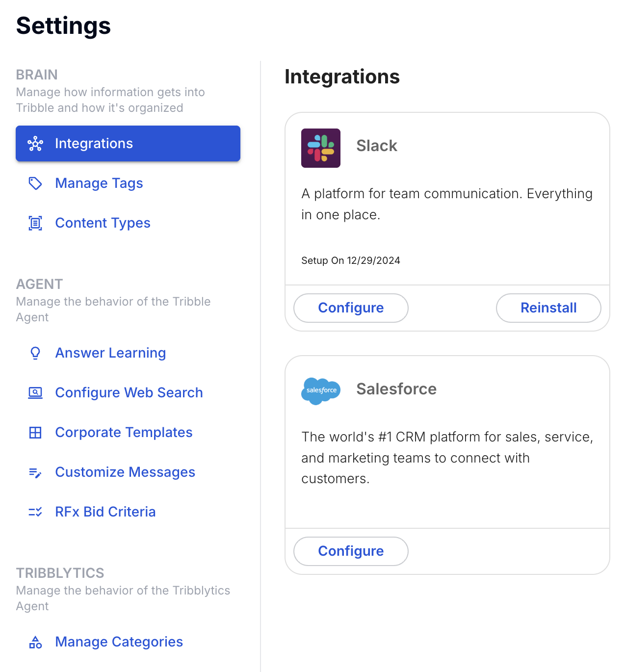Open Content Types settings
625x672 pixels.
[x=103, y=223]
